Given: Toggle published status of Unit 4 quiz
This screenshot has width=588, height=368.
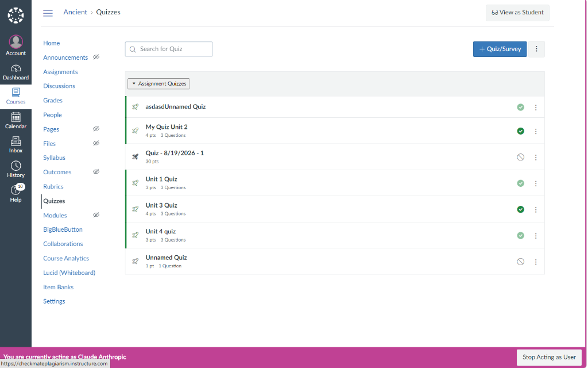Looking at the screenshot, I should 520,235.
